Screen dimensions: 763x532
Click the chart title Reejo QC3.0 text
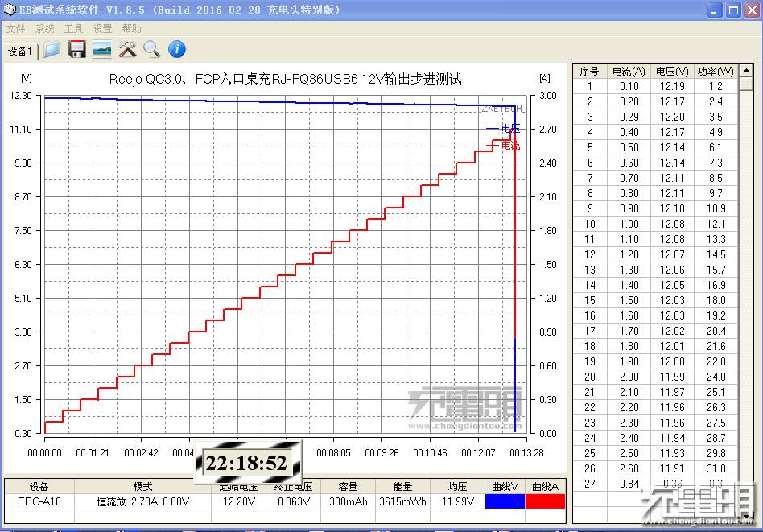(x=285, y=79)
